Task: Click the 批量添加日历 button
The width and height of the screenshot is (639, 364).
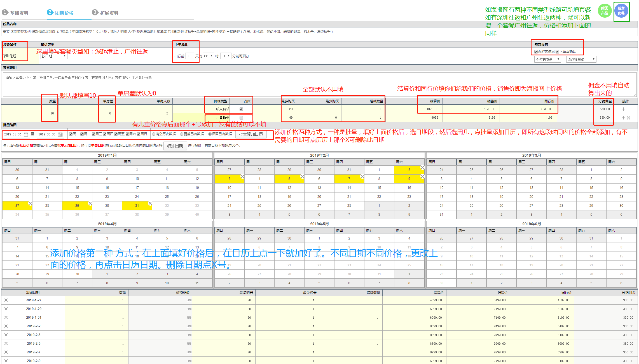Action: pos(251,134)
